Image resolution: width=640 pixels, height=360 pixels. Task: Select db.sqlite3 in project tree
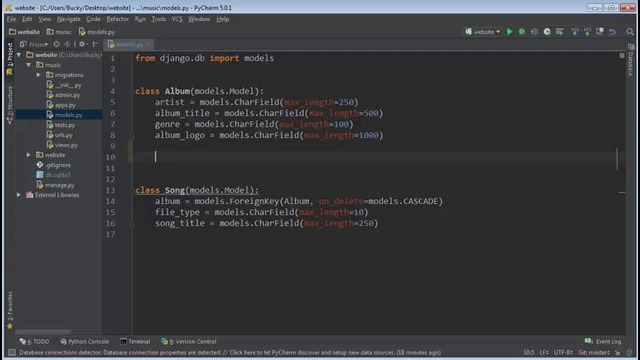pyautogui.click(x=53, y=175)
